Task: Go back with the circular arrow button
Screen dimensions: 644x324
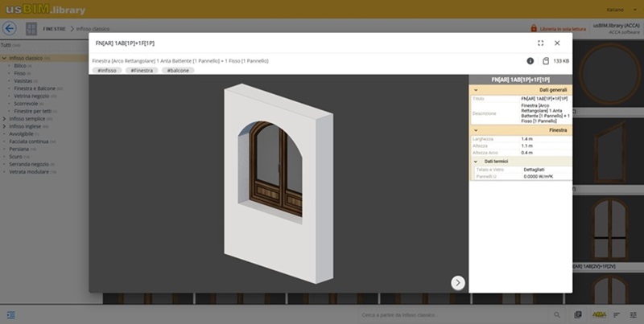Action: pyautogui.click(x=10, y=28)
